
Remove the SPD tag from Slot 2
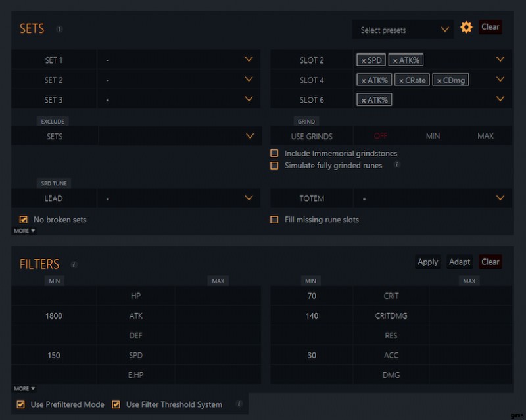[x=364, y=60]
